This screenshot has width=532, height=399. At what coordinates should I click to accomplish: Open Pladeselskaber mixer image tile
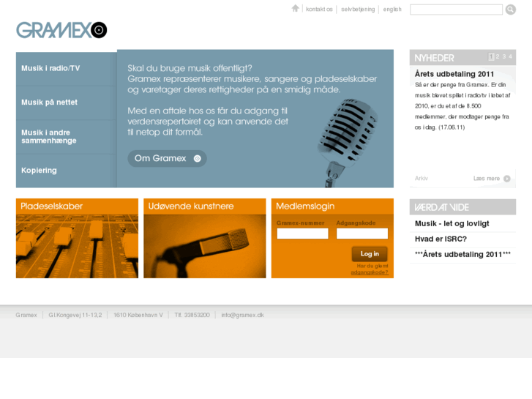77,246
